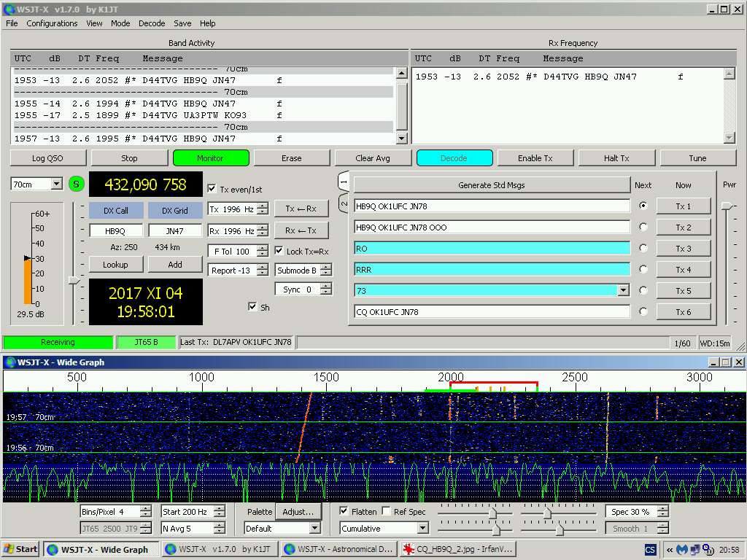Click the Pwr power slider
Viewport: 747px width, 560px height.
[x=727, y=206]
